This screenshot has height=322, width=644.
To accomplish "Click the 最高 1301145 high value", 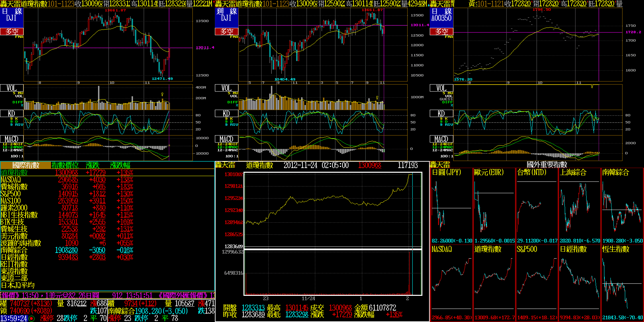I will coord(297,308).
